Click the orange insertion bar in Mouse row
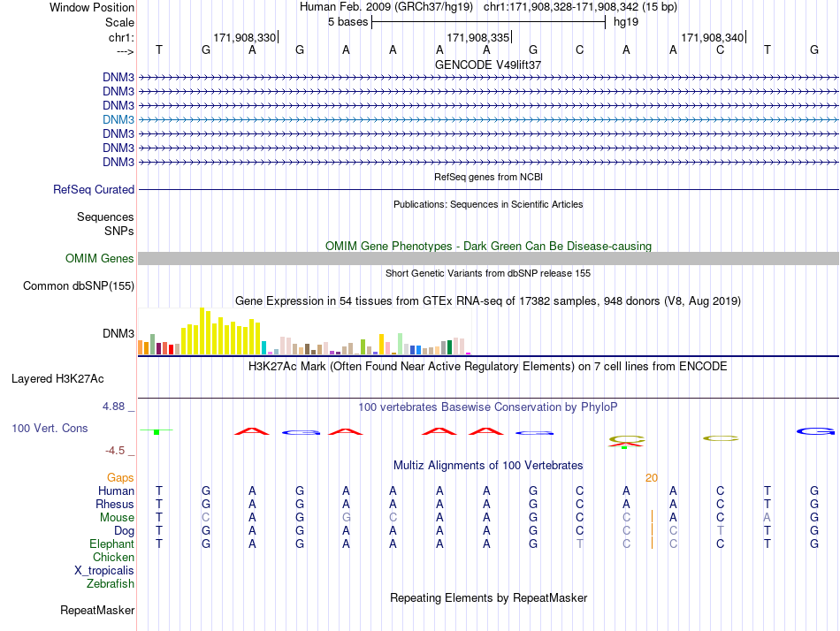Image resolution: width=840 pixels, height=631 pixels. (x=652, y=516)
